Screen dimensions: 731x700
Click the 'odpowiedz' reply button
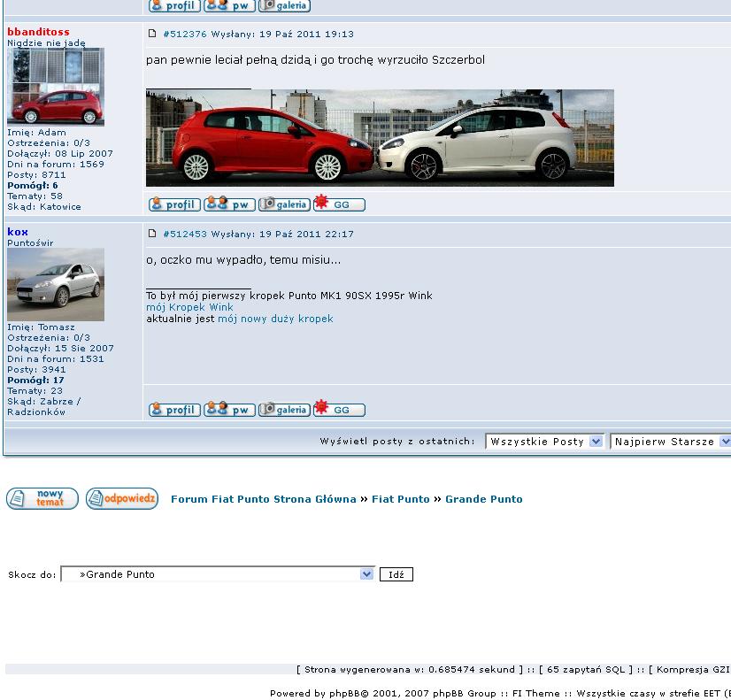tap(122, 498)
